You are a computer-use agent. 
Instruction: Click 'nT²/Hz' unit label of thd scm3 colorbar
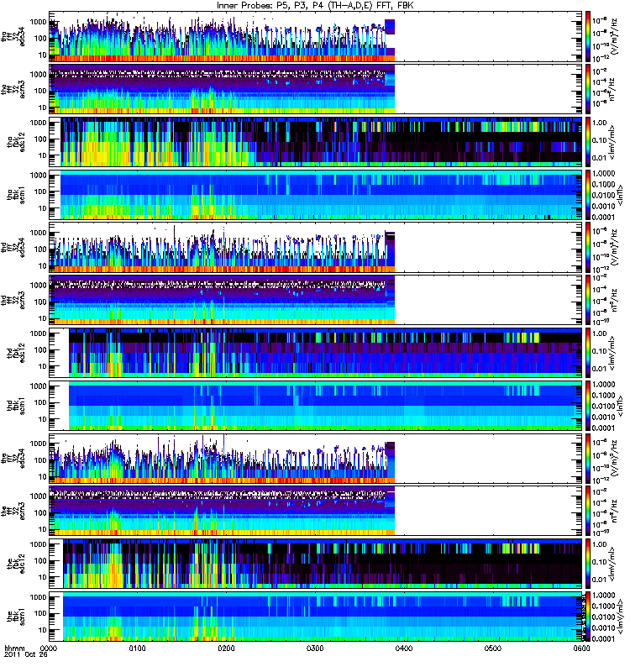point(613,300)
